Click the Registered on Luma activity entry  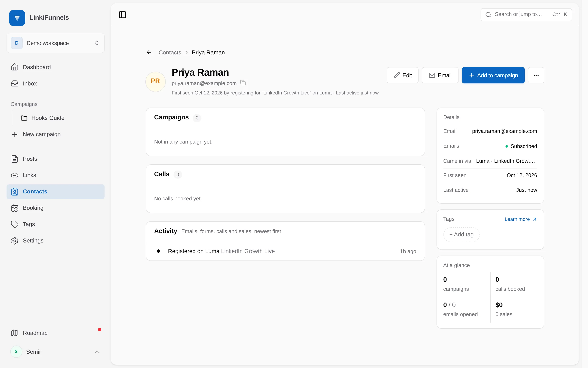(x=285, y=251)
